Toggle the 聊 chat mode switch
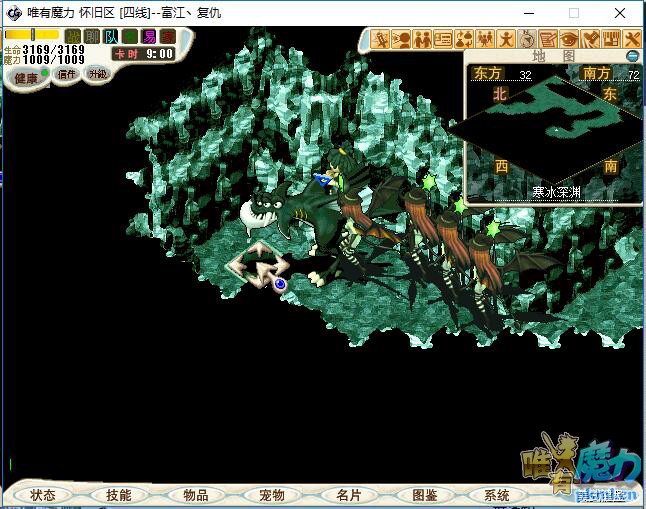The image size is (646, 509). coord(92,36)
